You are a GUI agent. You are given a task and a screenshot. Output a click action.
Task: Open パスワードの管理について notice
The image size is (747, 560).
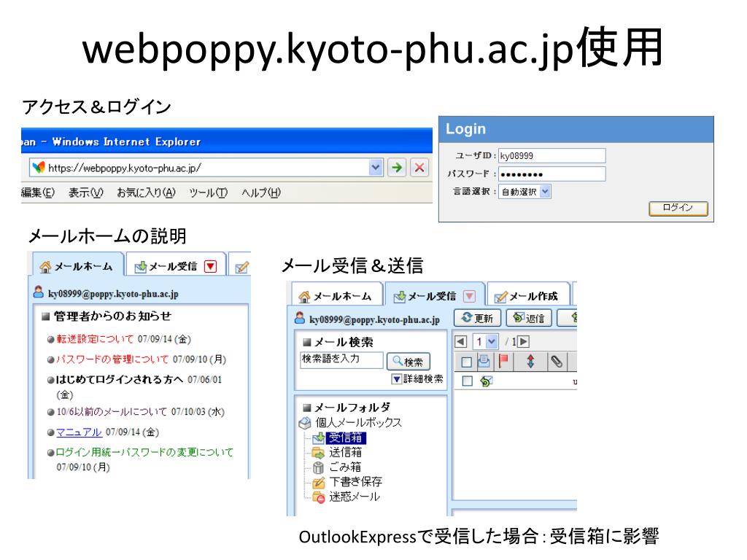[112, 359]
